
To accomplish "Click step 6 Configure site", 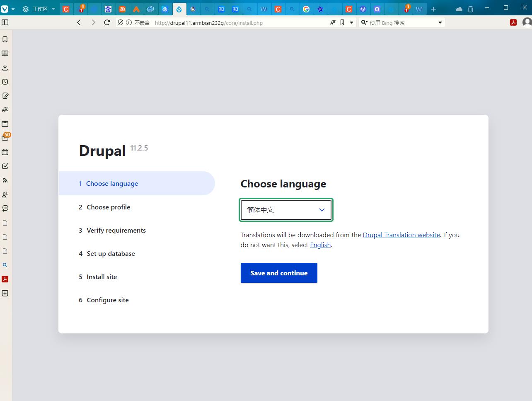I will [104, 300].
